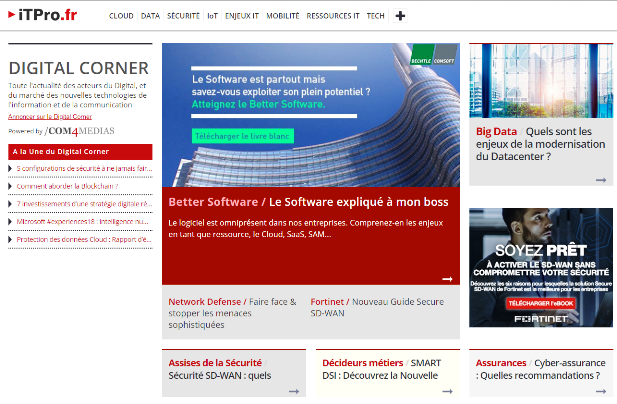Image resolution: width=617 pixels, height=404 pixels.
Task: Click triangle beside 'Comment aborder la Blockchain'
Action: [x=10, y=186]
